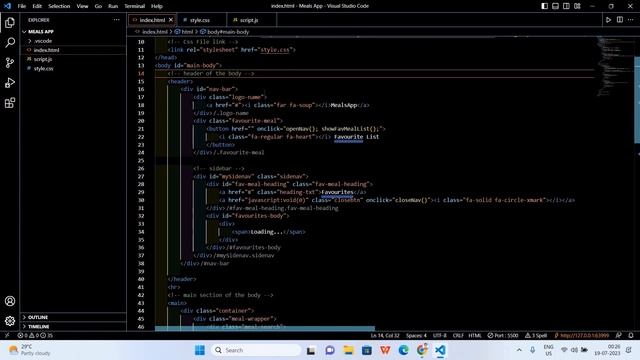
Task: Click the Run Code play icon
Action: point(608,20)
